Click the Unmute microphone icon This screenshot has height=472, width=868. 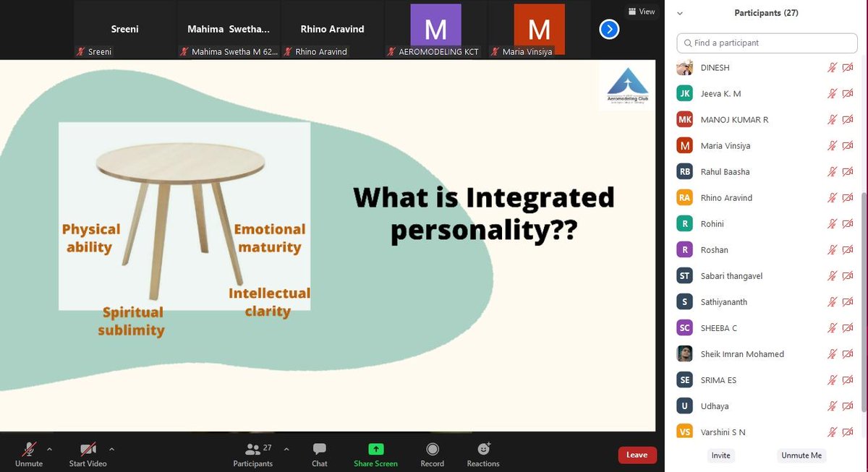coord(29,449)
